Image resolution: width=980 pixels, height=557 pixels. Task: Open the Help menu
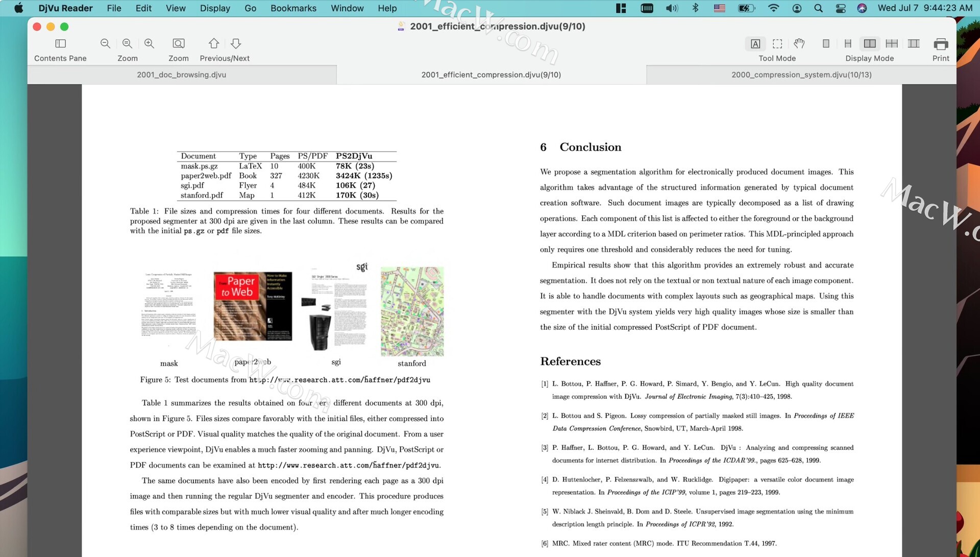387,8
